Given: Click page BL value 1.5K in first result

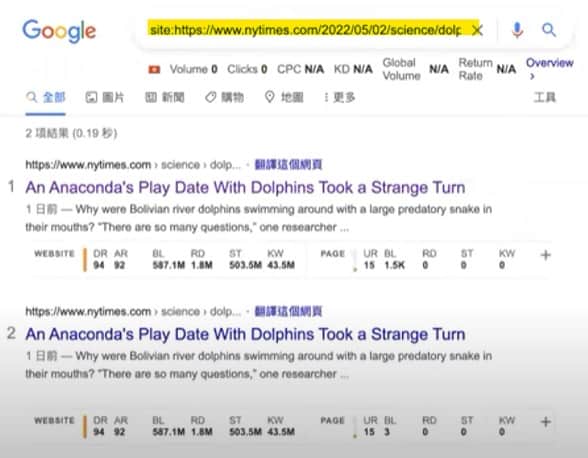Looking at the screenshot, I should (394, 265).
